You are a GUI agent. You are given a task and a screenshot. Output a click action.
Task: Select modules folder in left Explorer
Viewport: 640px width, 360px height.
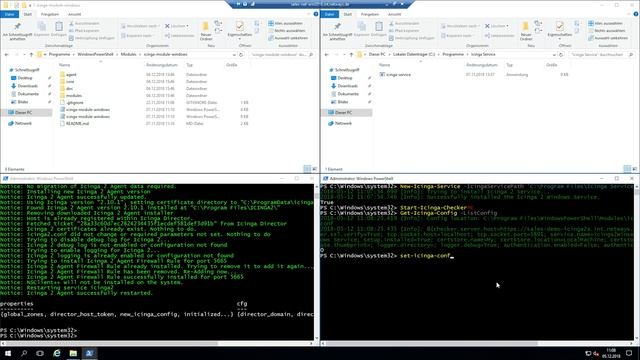73,96
